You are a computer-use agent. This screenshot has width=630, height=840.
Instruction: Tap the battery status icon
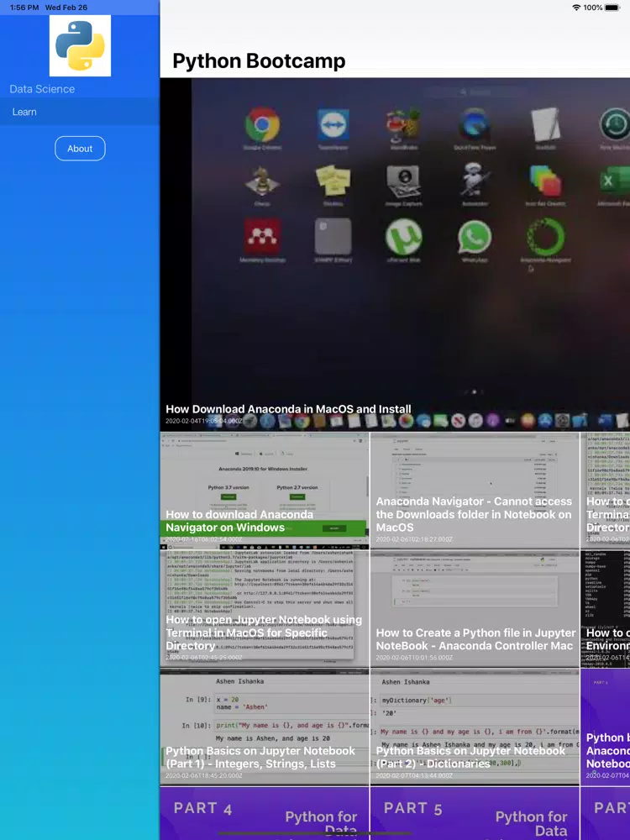click(x=612, y=8)
